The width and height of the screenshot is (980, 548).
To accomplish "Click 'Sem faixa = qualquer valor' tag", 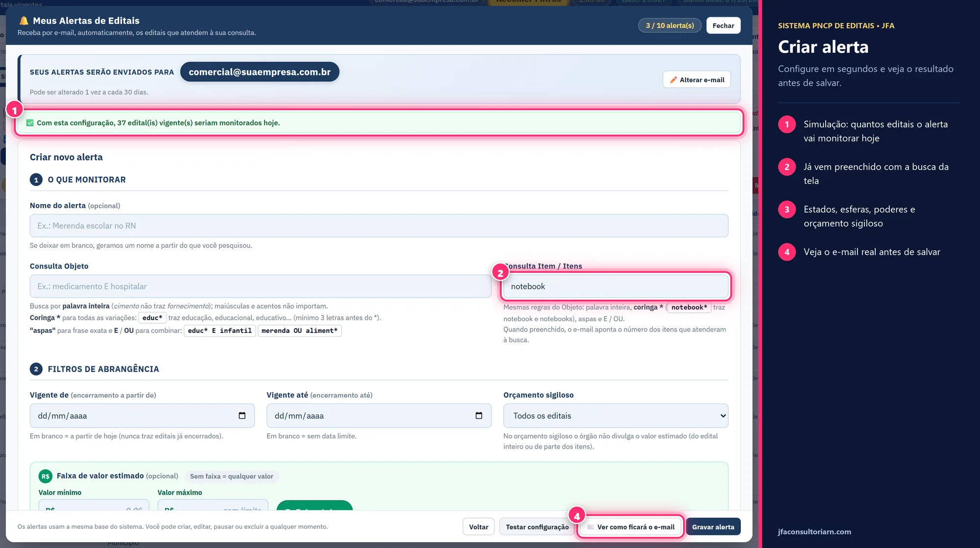I will click(231, 477).
